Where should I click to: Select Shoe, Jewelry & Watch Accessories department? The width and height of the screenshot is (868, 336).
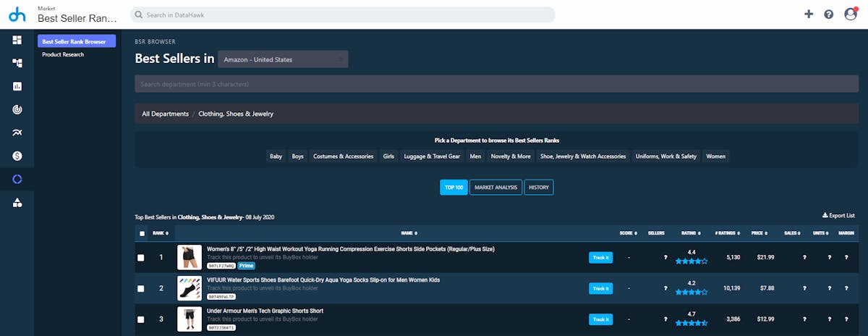click(x=583, y=156)
